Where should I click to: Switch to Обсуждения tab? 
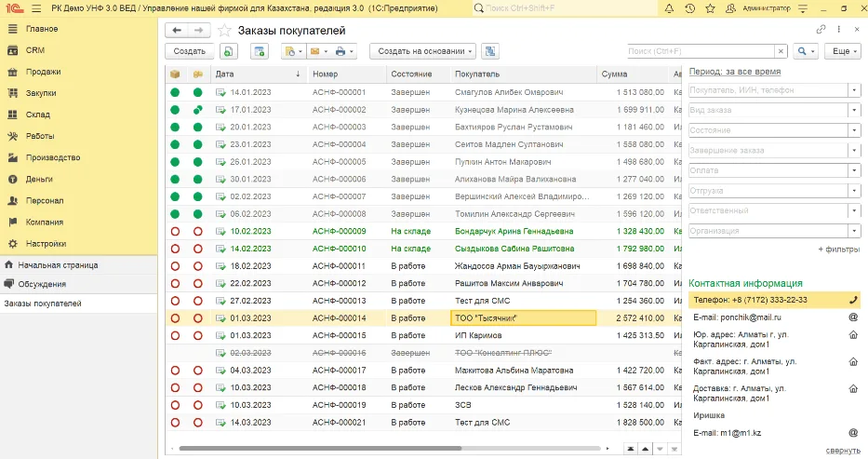pos(78,284)
